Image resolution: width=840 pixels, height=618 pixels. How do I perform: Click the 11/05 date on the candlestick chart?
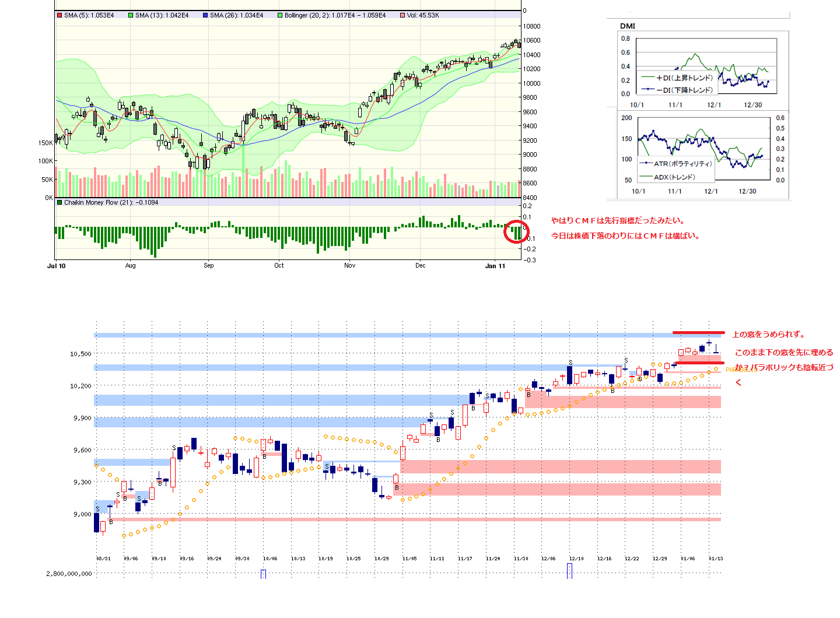point(409,559)
